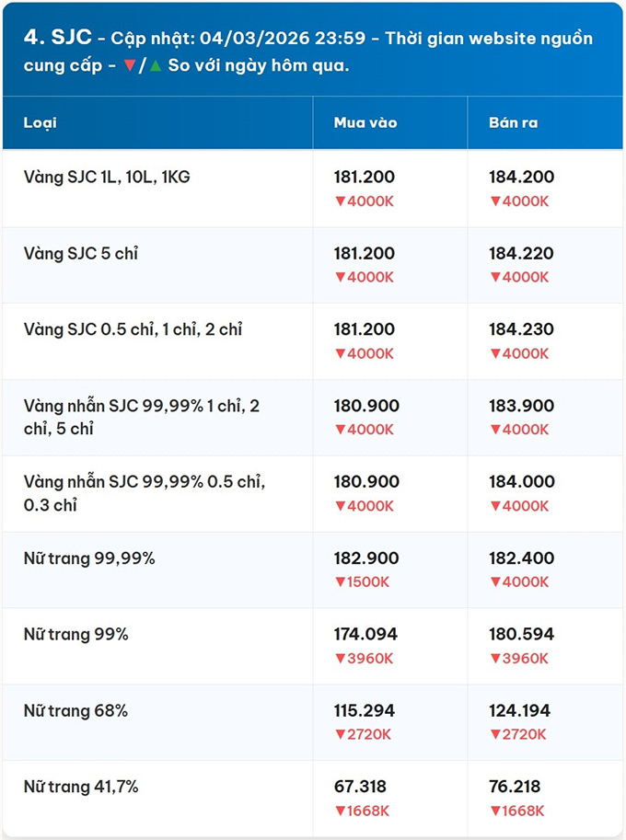Select the Bán ra column header
The height and width of the screenshot is (840, 626).
pyautogui.click(x=514, y=122)
